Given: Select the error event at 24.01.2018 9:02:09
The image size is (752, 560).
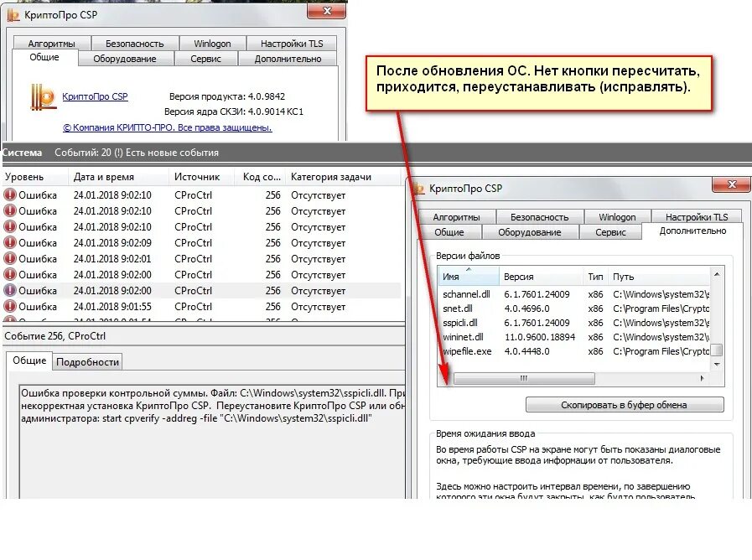Looking at the screenshot, I should (x=201, y=242).
